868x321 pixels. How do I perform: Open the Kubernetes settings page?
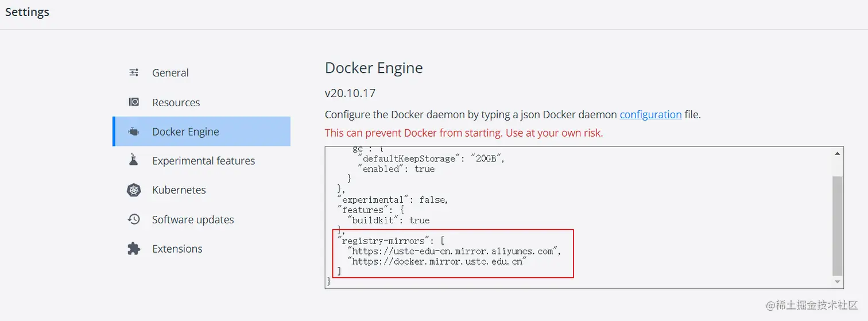[179, 190]
